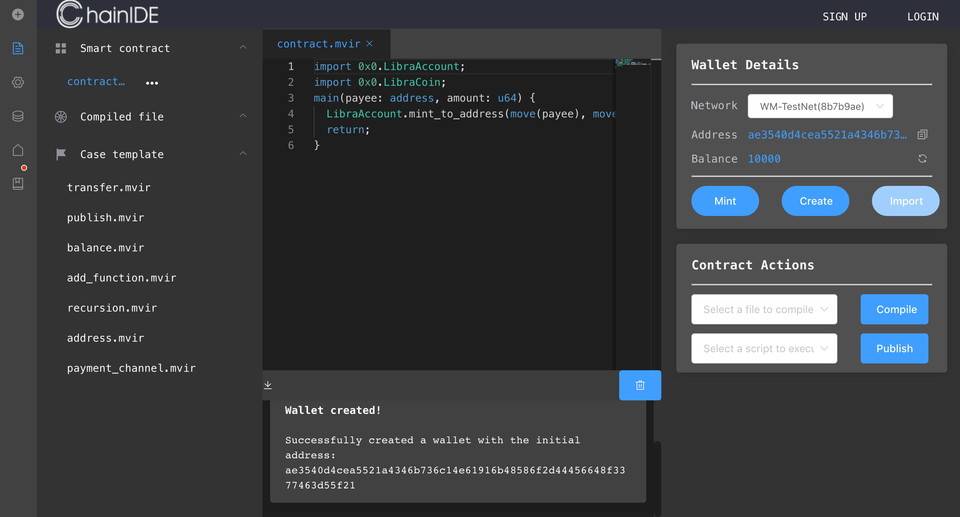Click code line 1 import LibraAccount
Screen dimensions: 960x517
(x=389, y=66)
